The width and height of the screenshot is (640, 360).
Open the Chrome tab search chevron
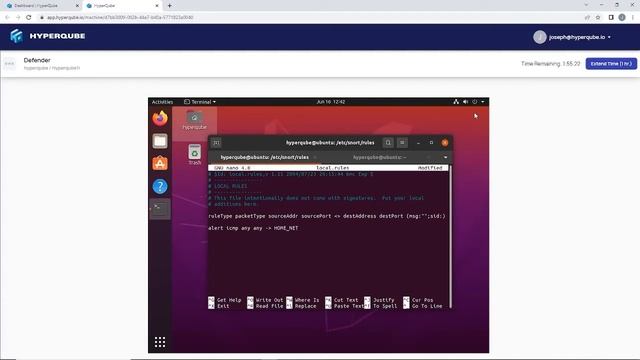(587, 5)
